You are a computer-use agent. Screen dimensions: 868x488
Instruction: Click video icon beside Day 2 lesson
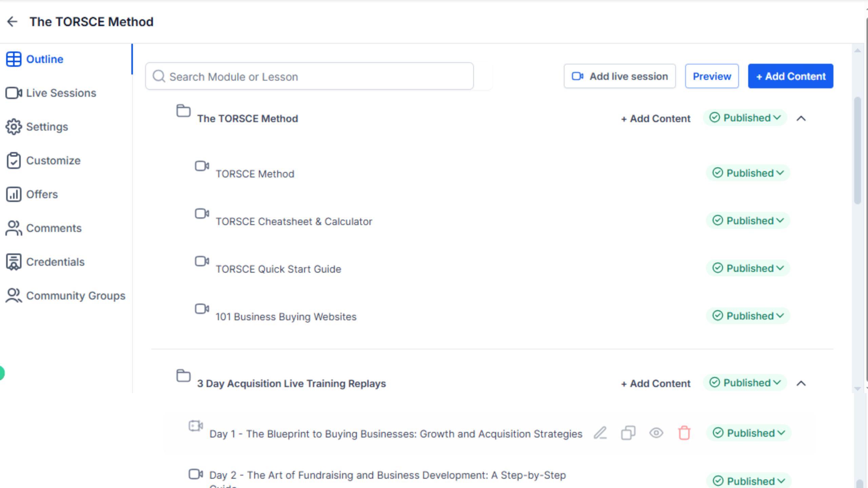(x=196, y=474)
